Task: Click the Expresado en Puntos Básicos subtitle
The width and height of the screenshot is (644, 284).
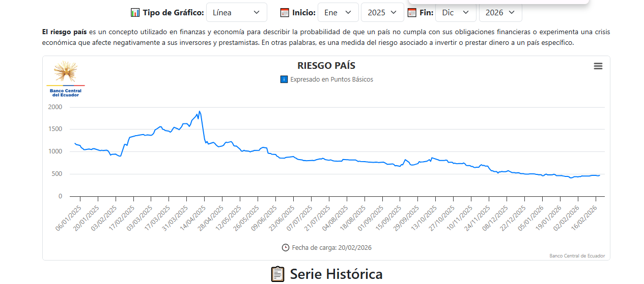Action: point(331,80)
